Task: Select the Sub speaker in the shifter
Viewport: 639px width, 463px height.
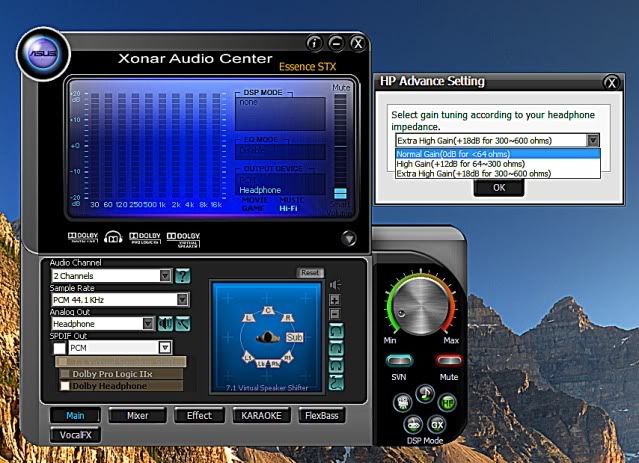Action: 294,337
